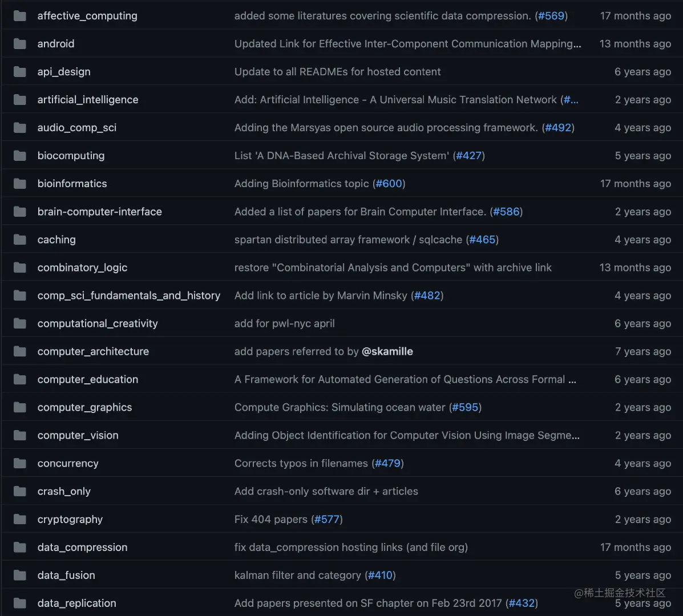Go to artificial_intelligence directory

pyautogui.click(x=88, y=100)
